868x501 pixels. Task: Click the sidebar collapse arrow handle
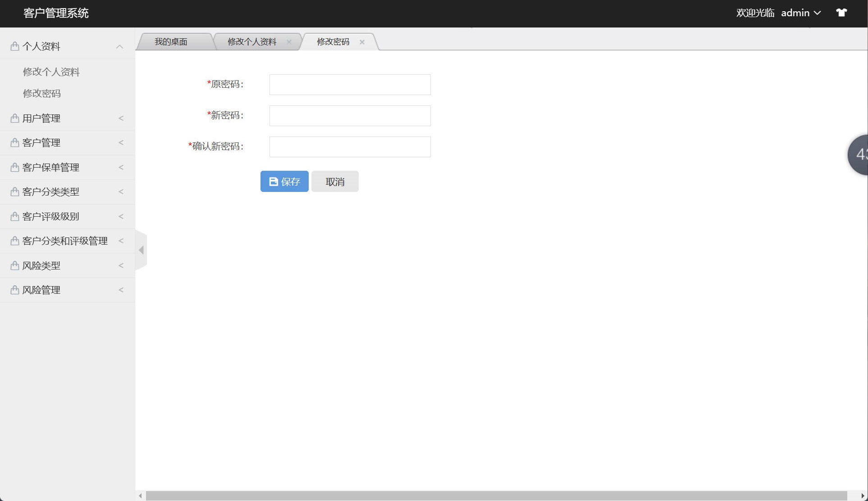click(141, 250)
